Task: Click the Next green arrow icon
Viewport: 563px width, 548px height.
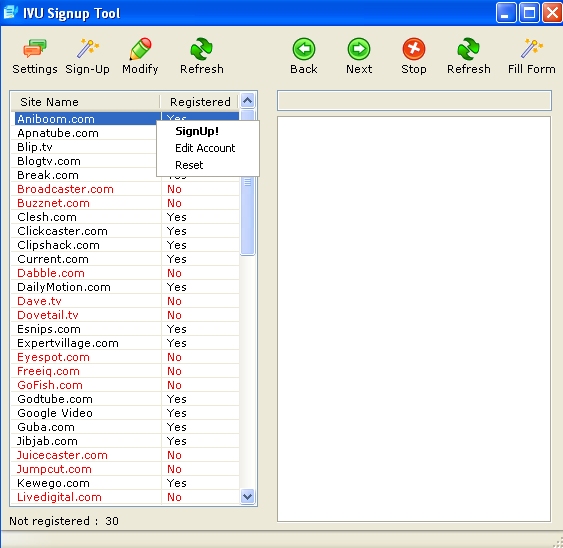Action: coord(359,49)
